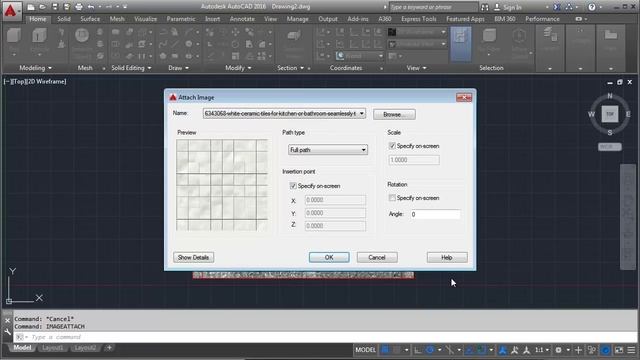
Task: Click the ViewCube Top face
Action: 610,114
